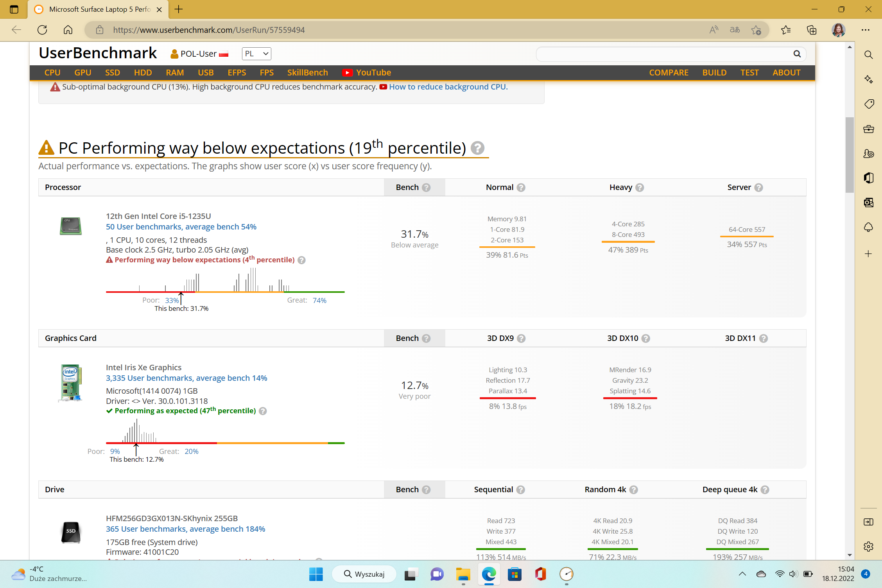
Task: Click the plus icon to customize sidebar
Action: click(869, 254)
